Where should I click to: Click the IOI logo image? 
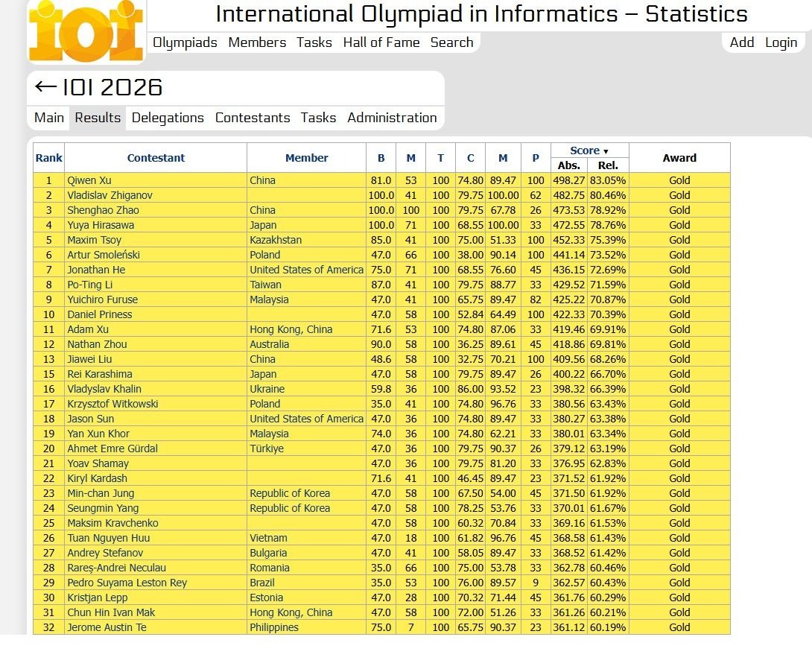coord(86,31)
